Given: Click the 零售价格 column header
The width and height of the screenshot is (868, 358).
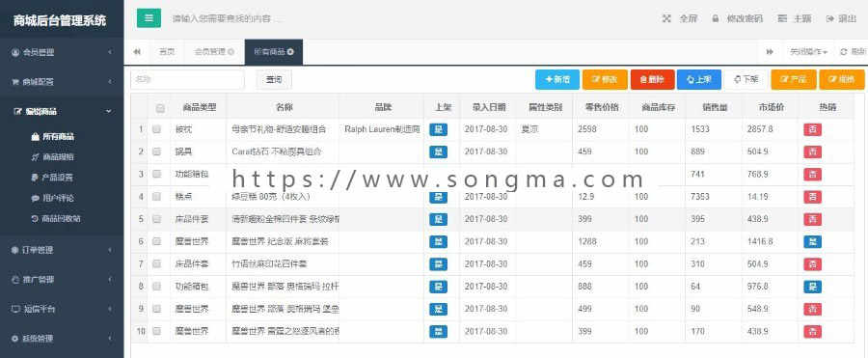Looking at the screenshot, I should pos(601,107).
